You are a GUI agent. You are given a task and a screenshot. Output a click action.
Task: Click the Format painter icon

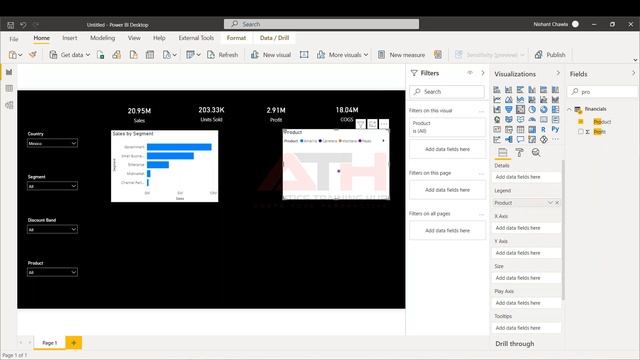click(33, 54)
